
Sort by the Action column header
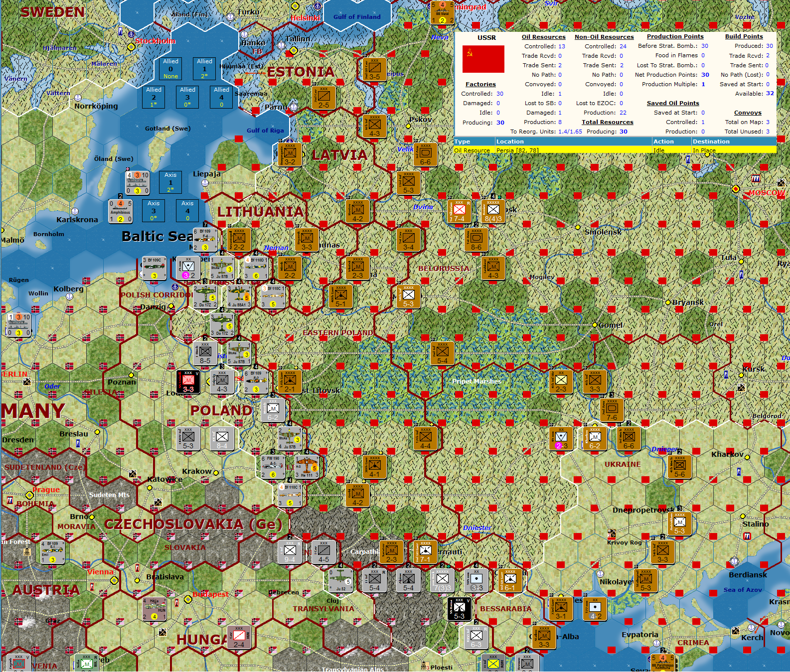(671, 141)
